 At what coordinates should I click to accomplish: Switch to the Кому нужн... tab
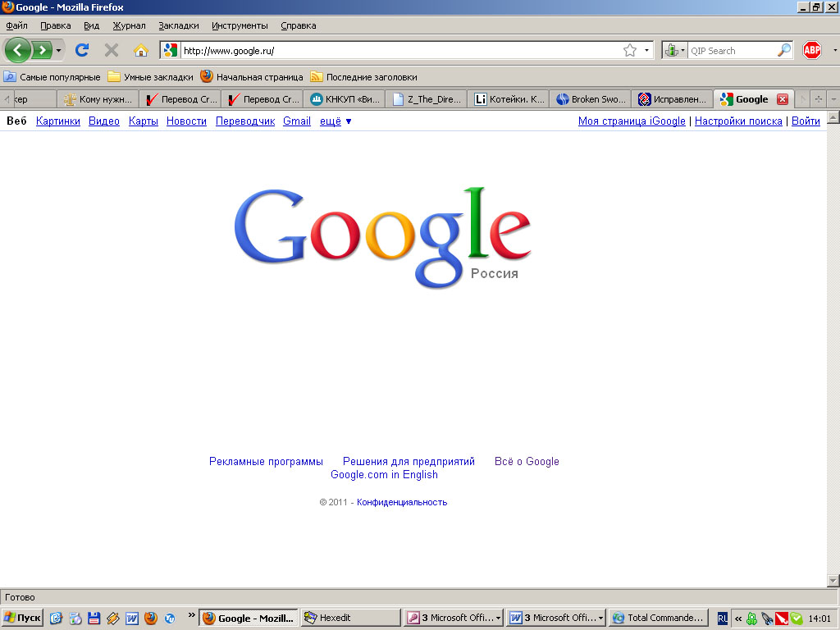click(x=98, y=99)
